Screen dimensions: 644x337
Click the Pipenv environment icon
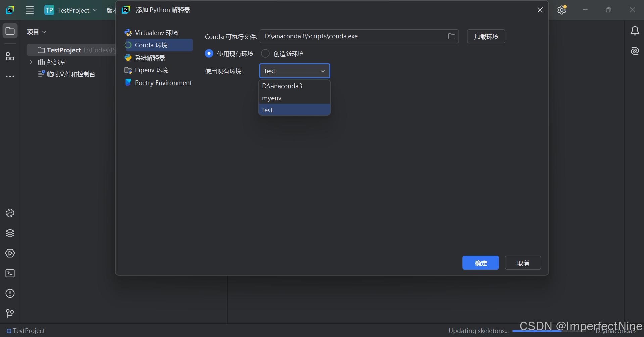(x=128, y=70)
